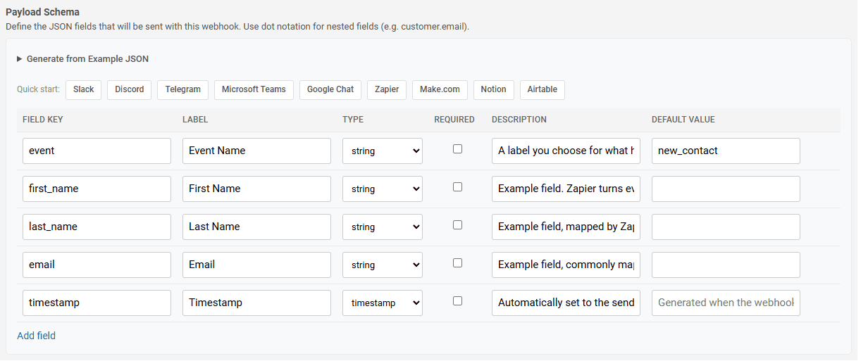Click the Payload Schema heading
This screenshot has height=361, width=868.
point(42,12)
